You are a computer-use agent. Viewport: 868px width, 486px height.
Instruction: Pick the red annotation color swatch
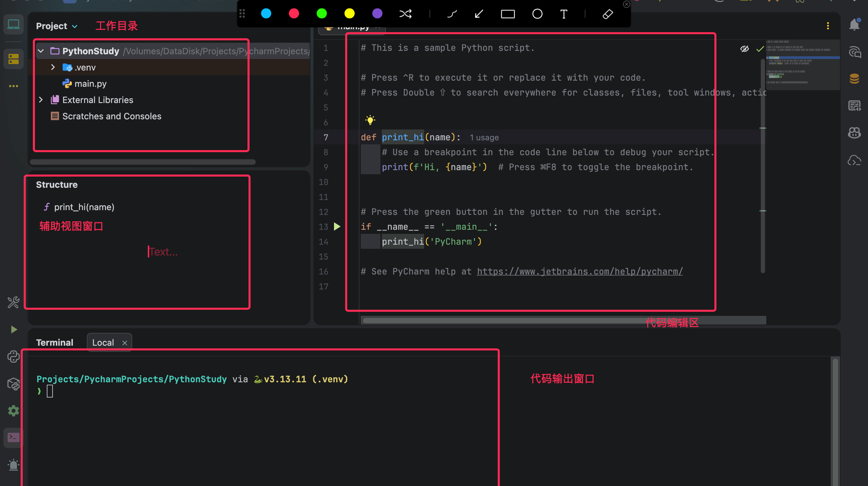294,14
